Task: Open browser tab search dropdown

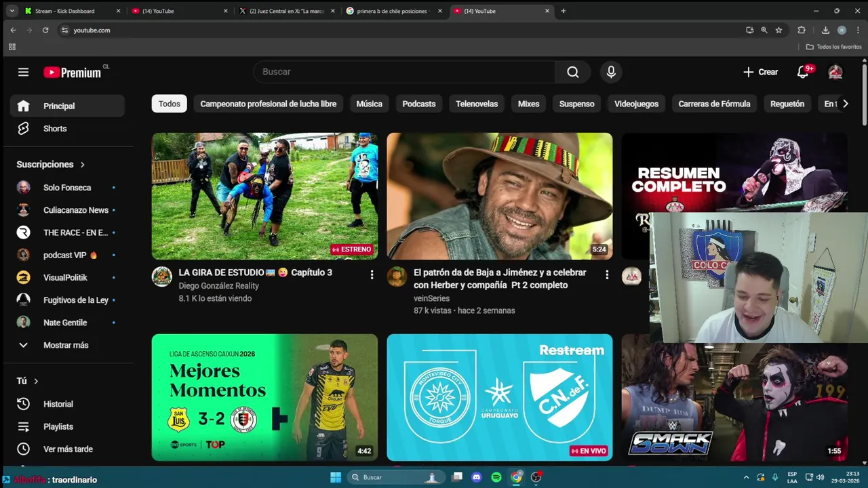Action: tap(12, 11)
